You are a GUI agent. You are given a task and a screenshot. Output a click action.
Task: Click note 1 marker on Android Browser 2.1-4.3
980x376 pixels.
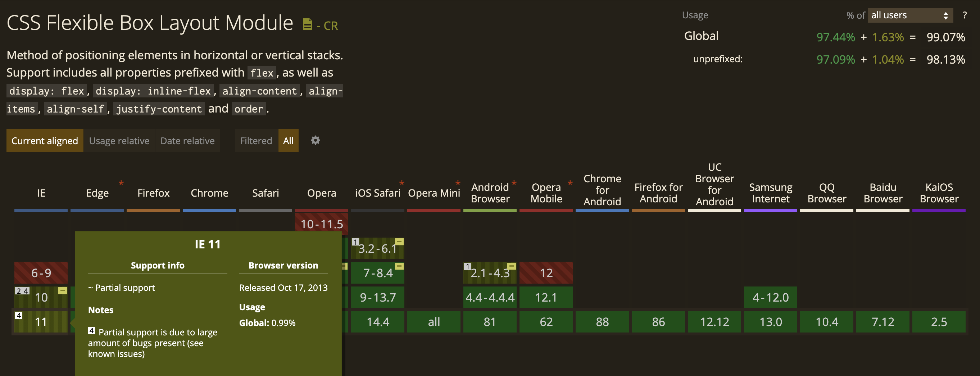tap(468, 266)
